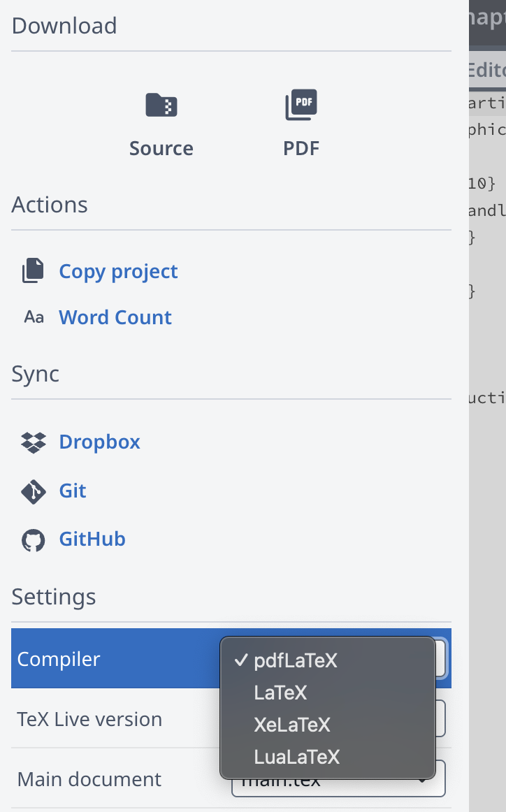506x812 pixels.
Task: Click the Compiler setting label
Action: tap(59, 659)
